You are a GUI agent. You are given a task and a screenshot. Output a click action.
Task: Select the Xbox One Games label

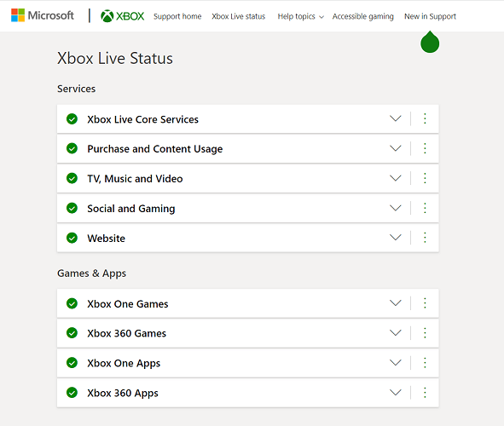tap(128, 304)
